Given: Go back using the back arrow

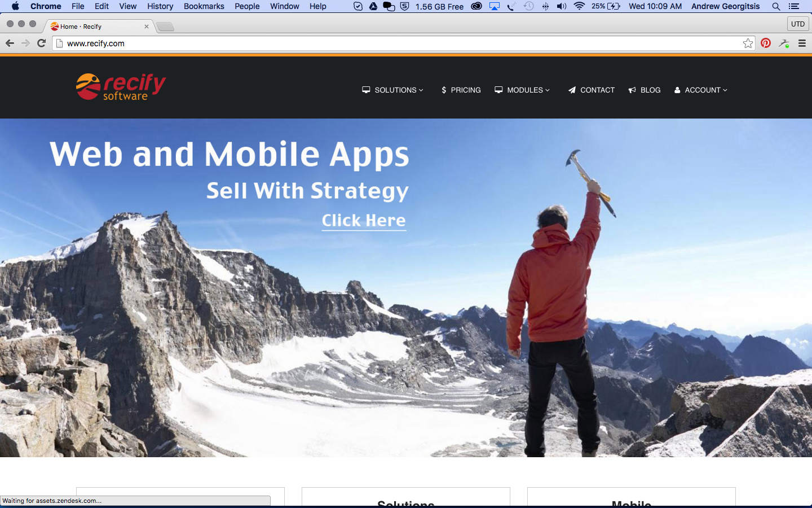Looking at the screenshot, I should tap(10, 43).
